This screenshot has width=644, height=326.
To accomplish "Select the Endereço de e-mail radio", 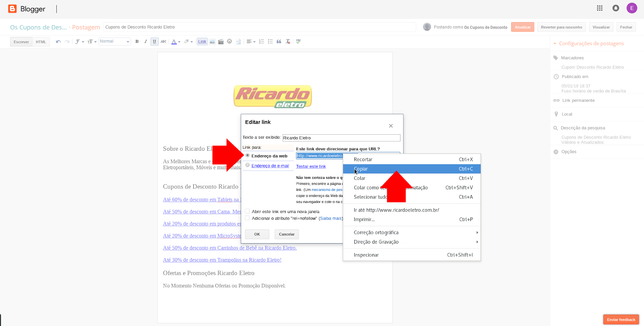I will click(248, 165).
